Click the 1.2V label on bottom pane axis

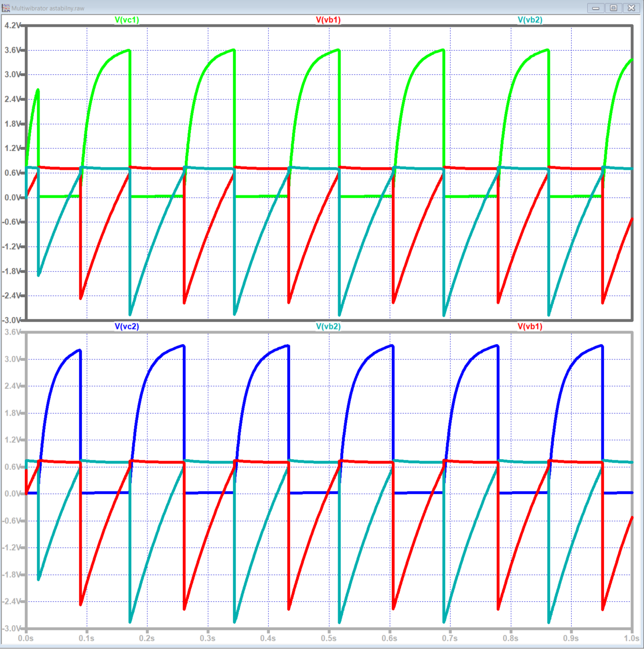click(x=12, y=440)
